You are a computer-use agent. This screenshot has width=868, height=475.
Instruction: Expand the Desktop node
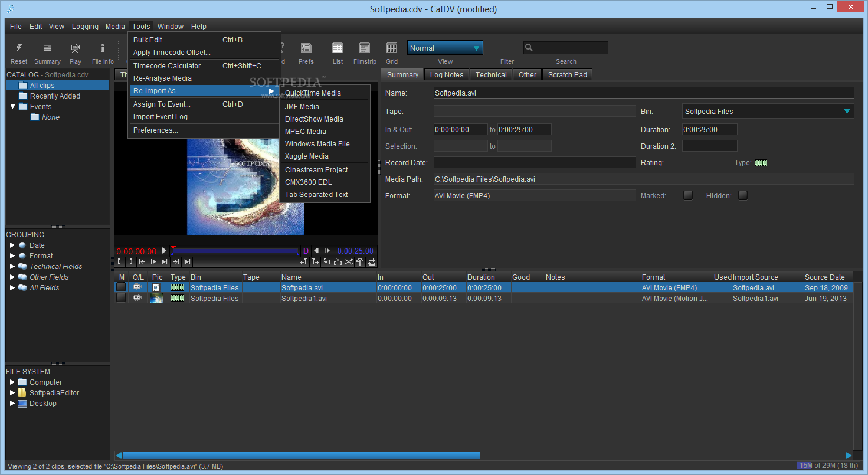(x=12, y=404)
